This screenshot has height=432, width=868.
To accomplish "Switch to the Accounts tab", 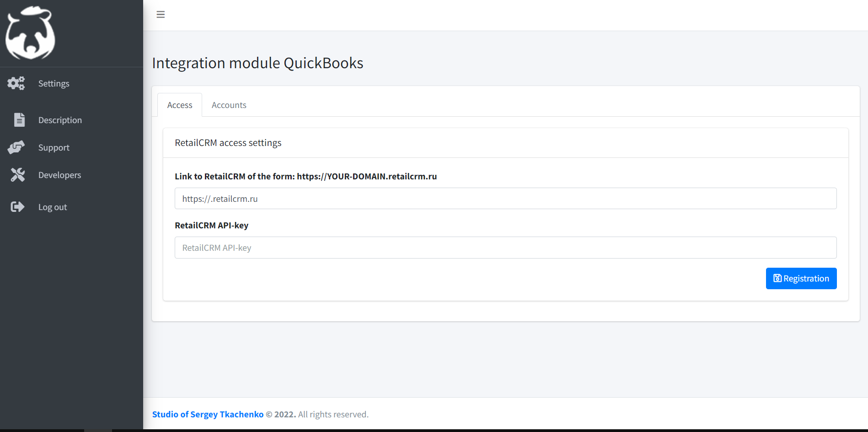I will (x=229, y=105).
